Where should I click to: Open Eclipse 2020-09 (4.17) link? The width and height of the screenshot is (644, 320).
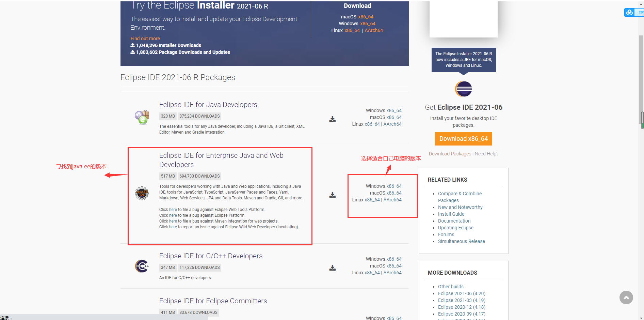pos(462,314)
